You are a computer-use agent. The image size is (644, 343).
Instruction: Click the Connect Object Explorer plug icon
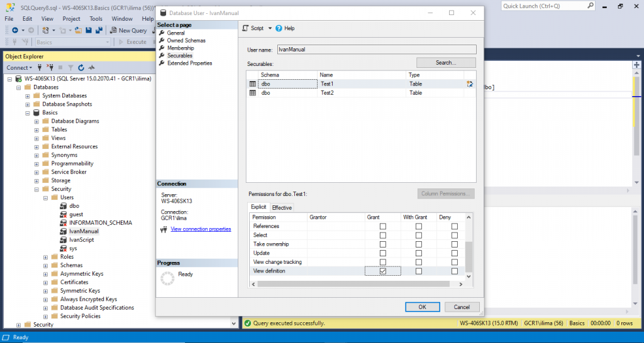(x=40, y=67)
